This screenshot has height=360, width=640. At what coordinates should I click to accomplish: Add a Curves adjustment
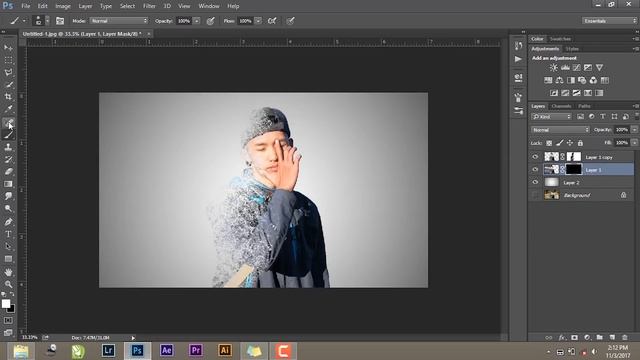[x=576, y=68]
